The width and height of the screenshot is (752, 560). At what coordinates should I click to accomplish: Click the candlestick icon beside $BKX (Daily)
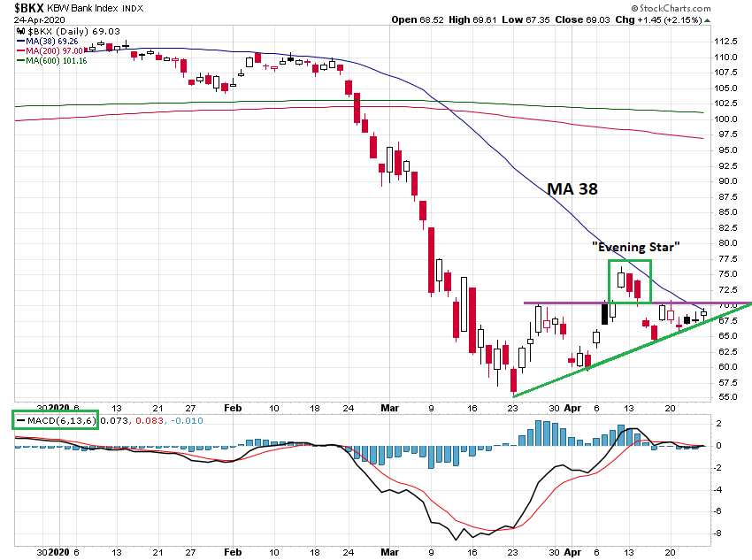pos(20,32)
